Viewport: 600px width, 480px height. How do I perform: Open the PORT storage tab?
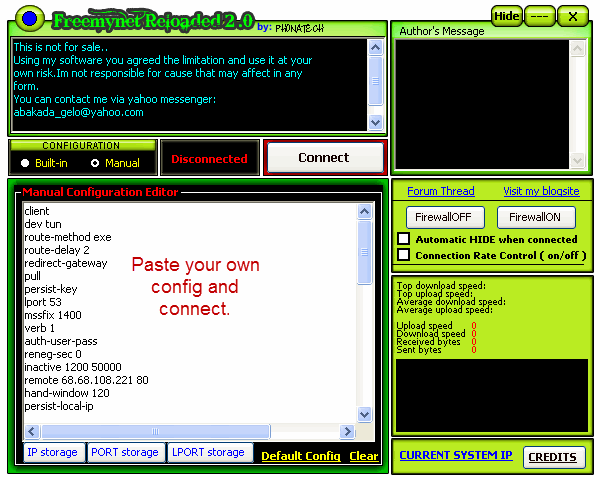[x=126, y=452]
